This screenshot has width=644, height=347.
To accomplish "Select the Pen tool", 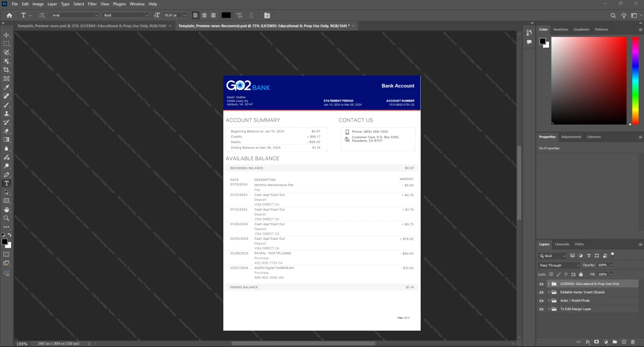I will pyautogui.click(x=6, y=175).
